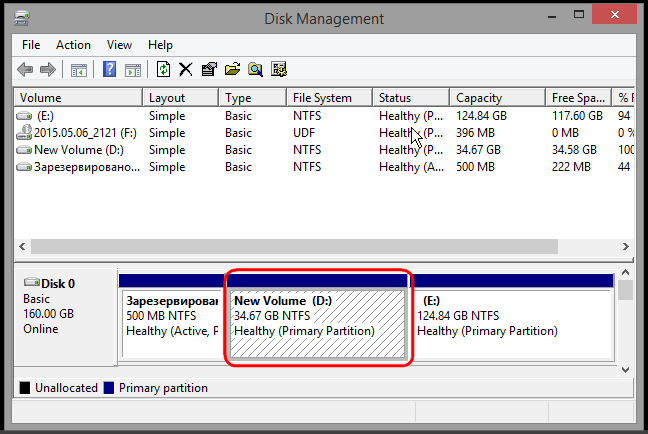Select the Зарезервировано volume list row

coord(324,167)
